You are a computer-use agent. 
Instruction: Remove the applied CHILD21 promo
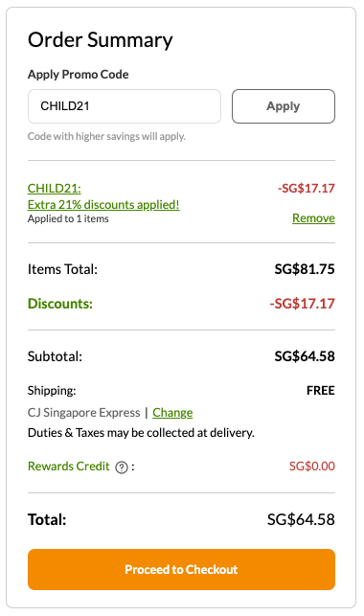(x=313, y=217)
